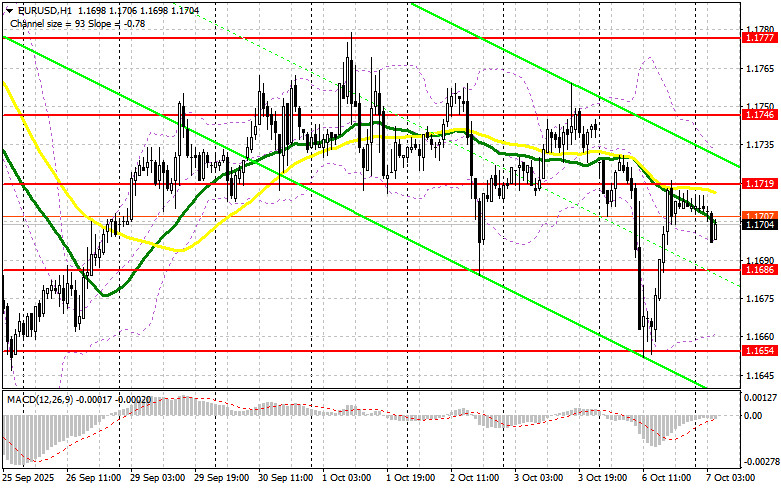
Task: Click the '3 Oct 19:00' time axis label
Action: [603, 478]
